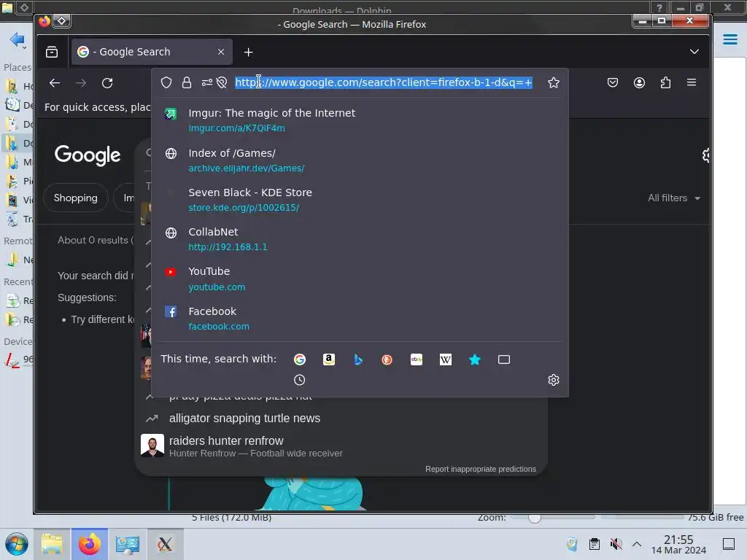Image resolution: width=747 pixels, height=560 pixels.
Task: Open the Imgur suggestion imgur.com/a/K7QiF4m
Action: pyautogui.click(x=360, y=120)
